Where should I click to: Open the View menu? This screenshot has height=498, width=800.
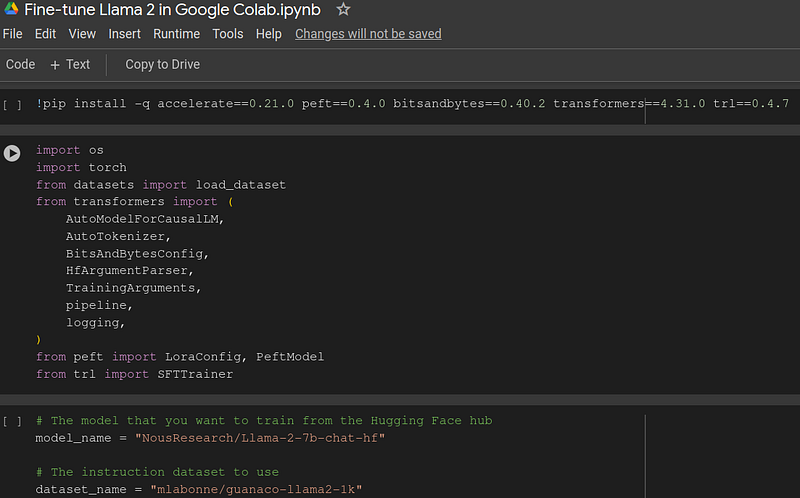[x=82, y=34]
